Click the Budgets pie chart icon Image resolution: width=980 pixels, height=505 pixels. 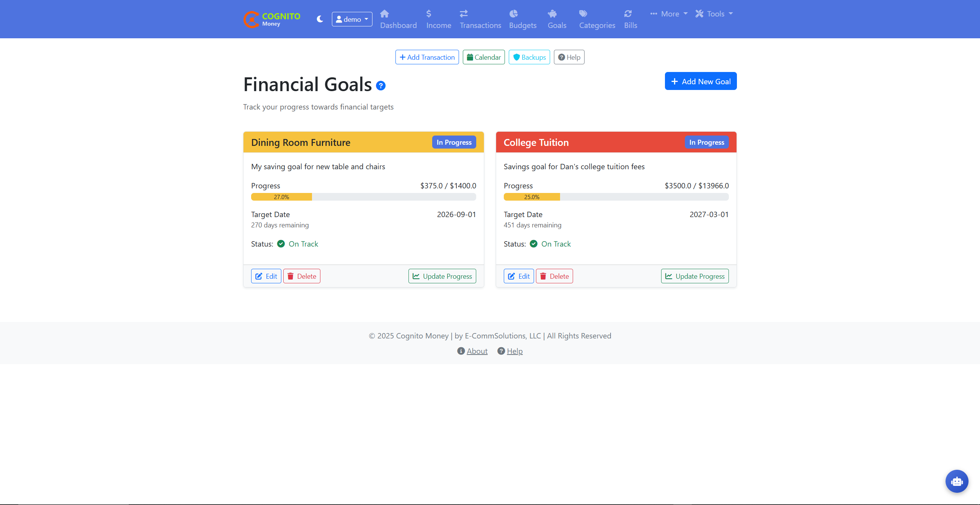513,13
